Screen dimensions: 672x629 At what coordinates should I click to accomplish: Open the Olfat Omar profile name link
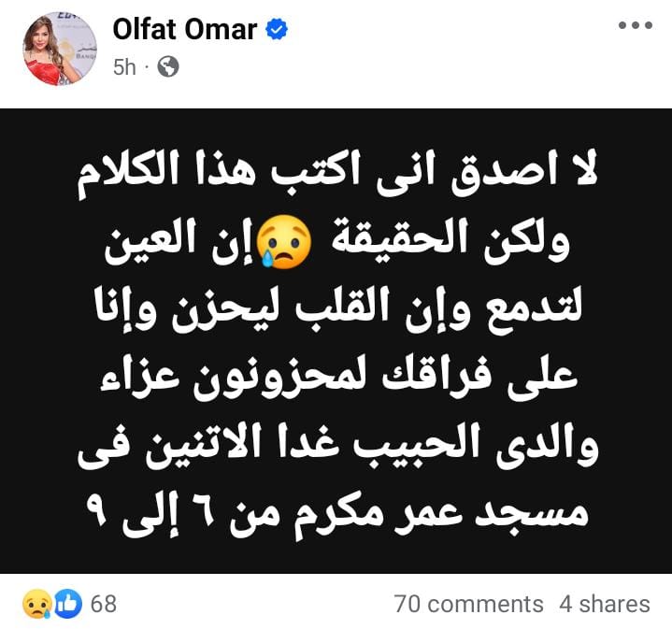(x=184, y=30)
